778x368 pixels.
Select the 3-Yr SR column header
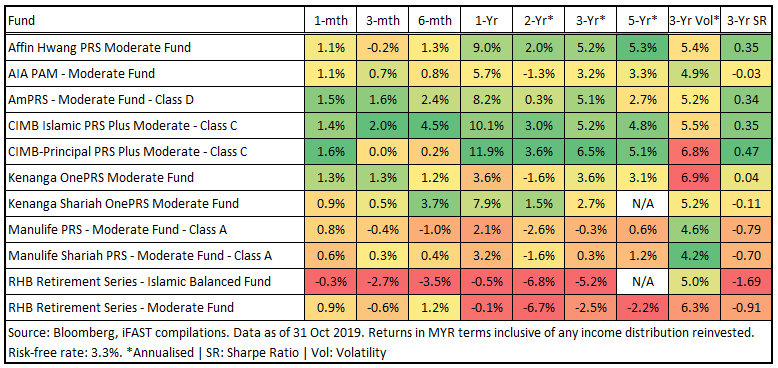pyautogui.click(x=745, y=21)
